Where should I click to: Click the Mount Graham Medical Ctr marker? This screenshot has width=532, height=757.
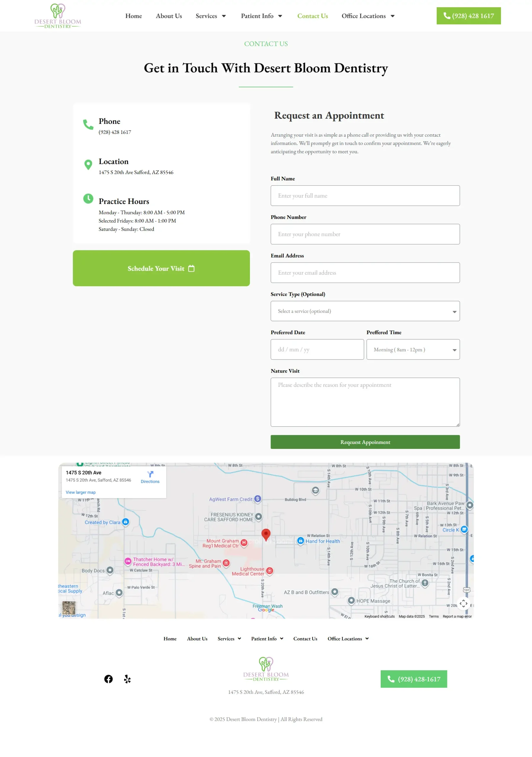244,543
